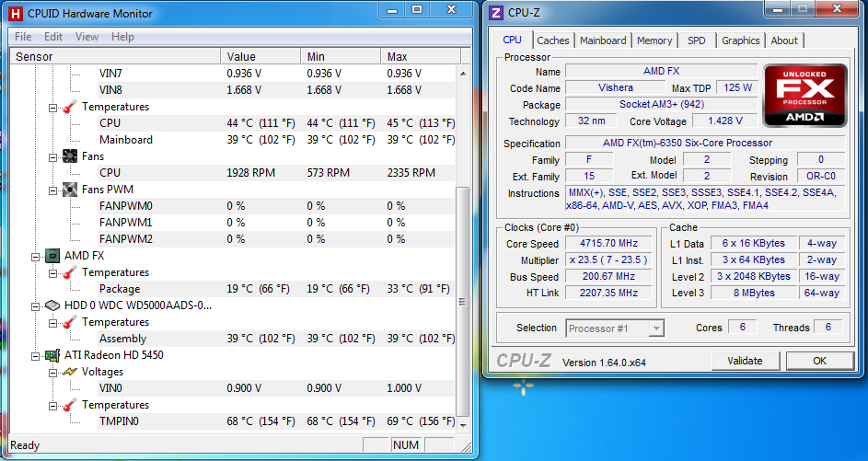Click the AMD FX processor logo in CPU-Z
The image size is (868, 461).
click(805, 96)
